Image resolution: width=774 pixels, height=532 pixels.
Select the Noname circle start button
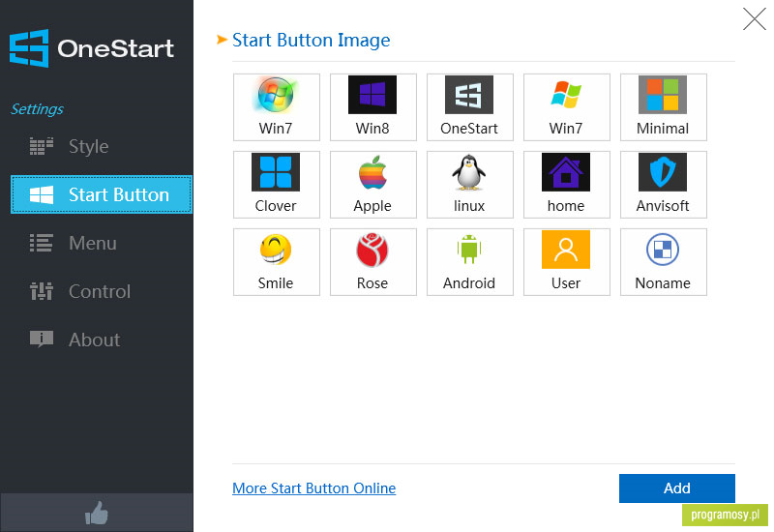pyautogui.click(x=664, y=262)
